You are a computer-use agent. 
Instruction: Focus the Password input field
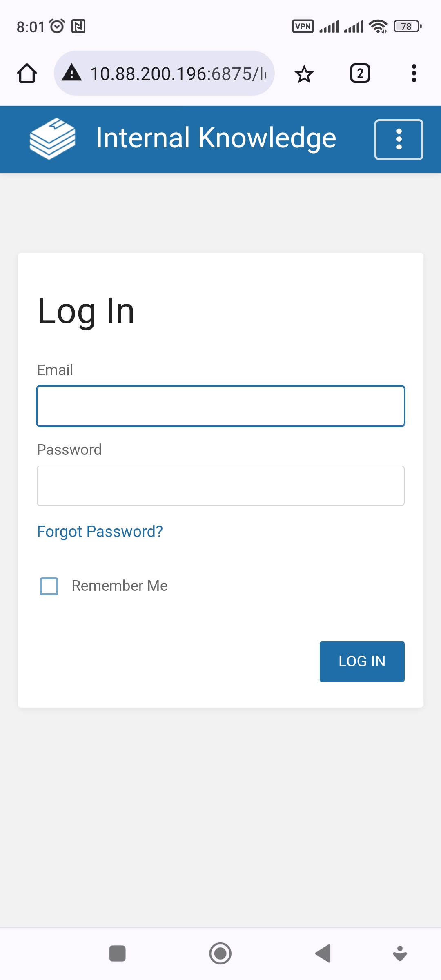[x=220, y=486]
